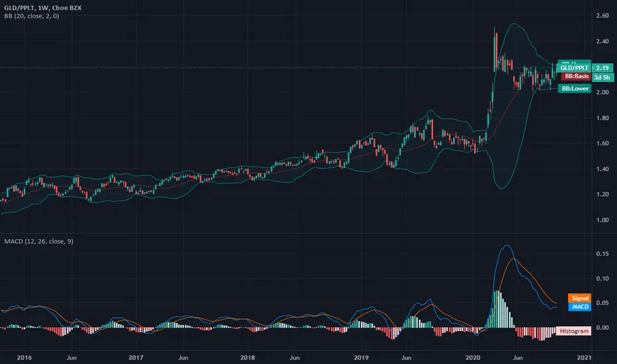Viewport: 617px width, 364px height.
Task: Click the Jun label between 2016 and 2017
Action: [x=71, y=357]
